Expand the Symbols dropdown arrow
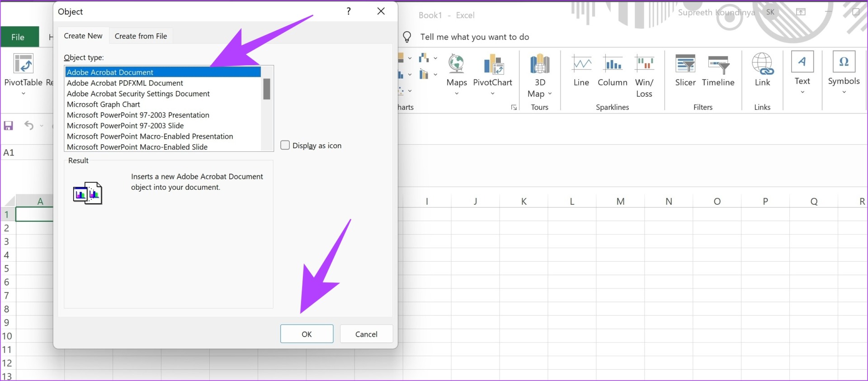The width and height of the screenshot is (868, 381). (844, 92)
